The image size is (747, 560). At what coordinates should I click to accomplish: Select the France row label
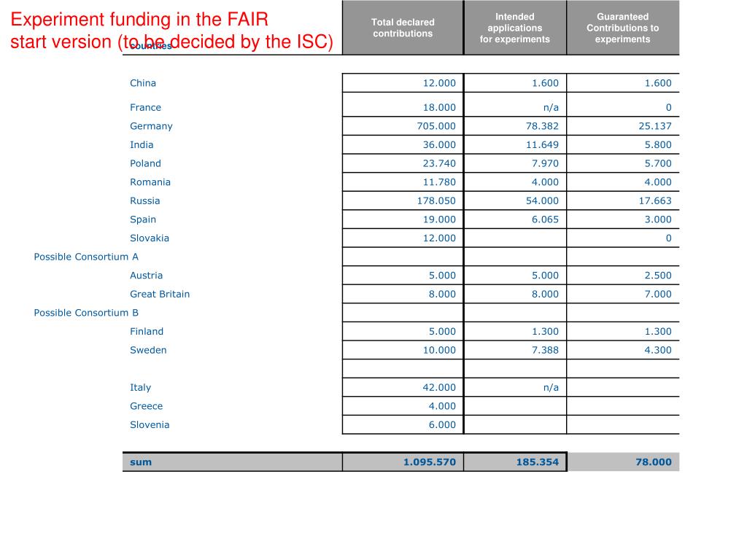(x=145, y=108)
